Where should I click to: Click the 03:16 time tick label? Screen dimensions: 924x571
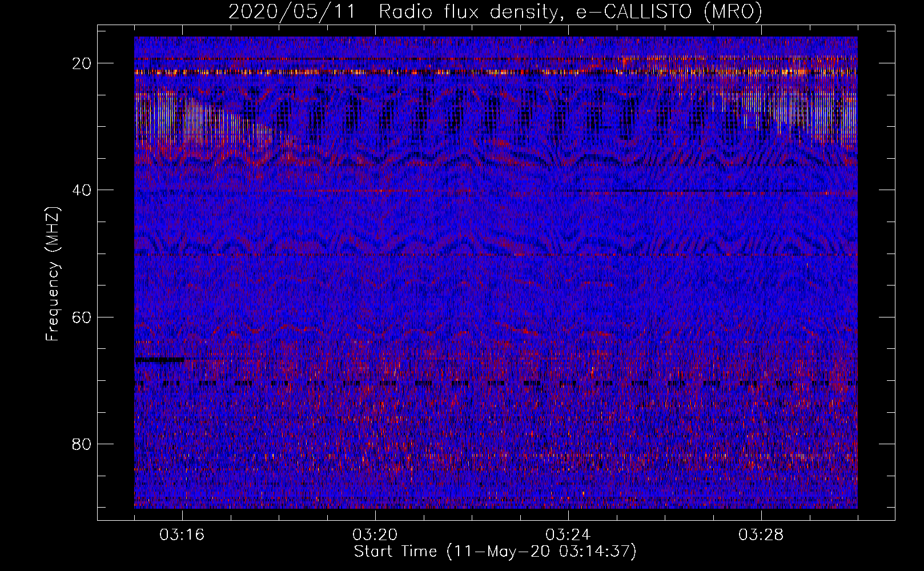pos(182,535)
